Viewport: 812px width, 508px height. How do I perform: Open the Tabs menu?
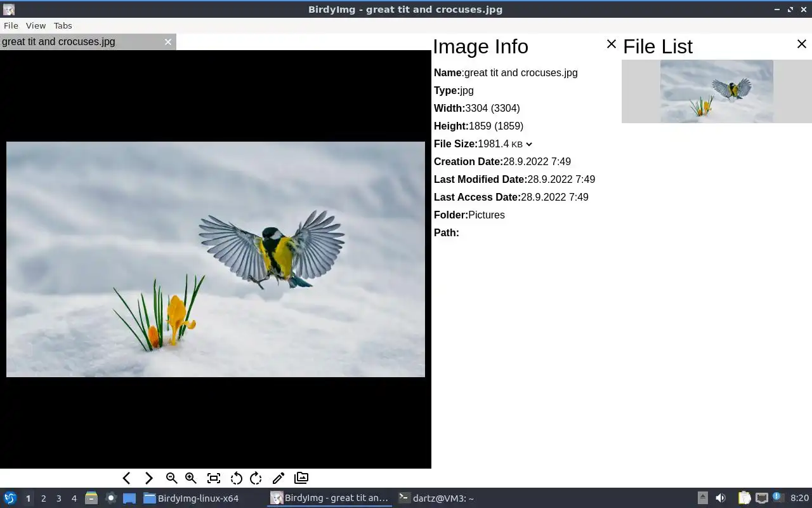coord(63,25)
